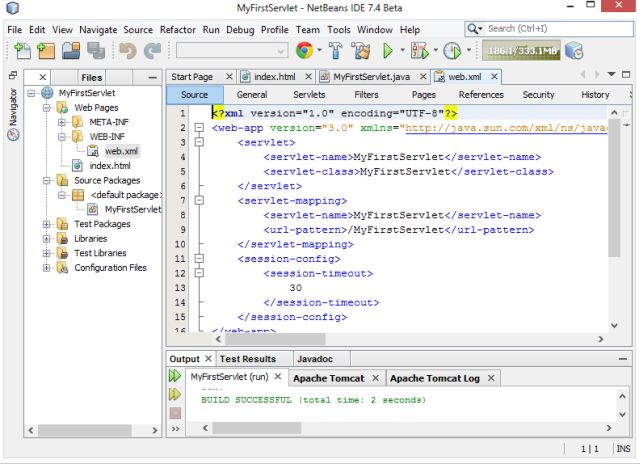
Task: Maximize the editor window with square button
Action: [x=626, y=74]
